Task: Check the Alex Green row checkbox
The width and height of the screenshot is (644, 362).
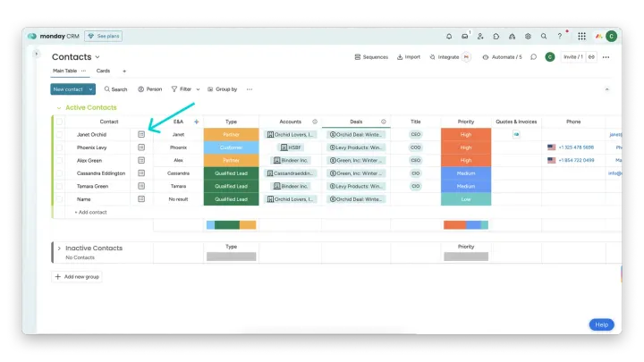Action: tap(59, 160)
